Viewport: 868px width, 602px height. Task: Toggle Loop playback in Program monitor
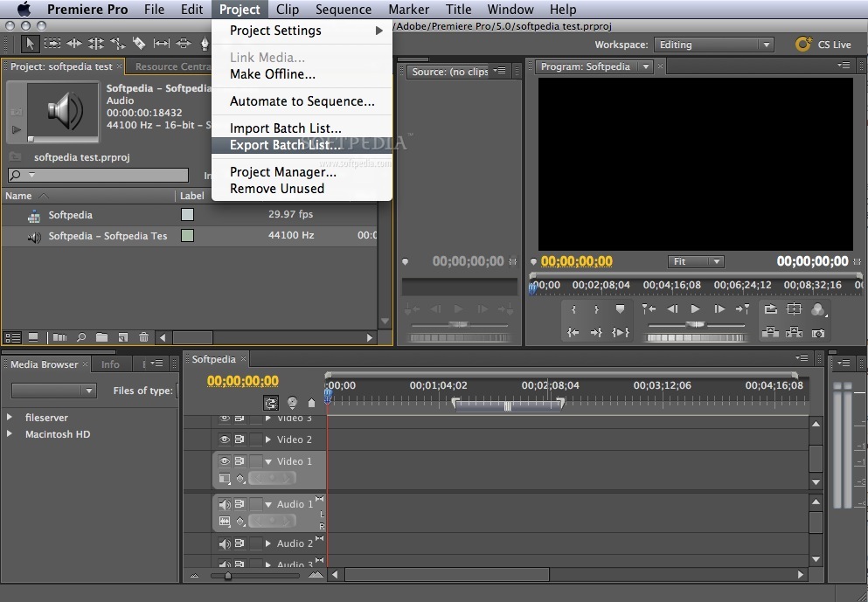[771, 308]
